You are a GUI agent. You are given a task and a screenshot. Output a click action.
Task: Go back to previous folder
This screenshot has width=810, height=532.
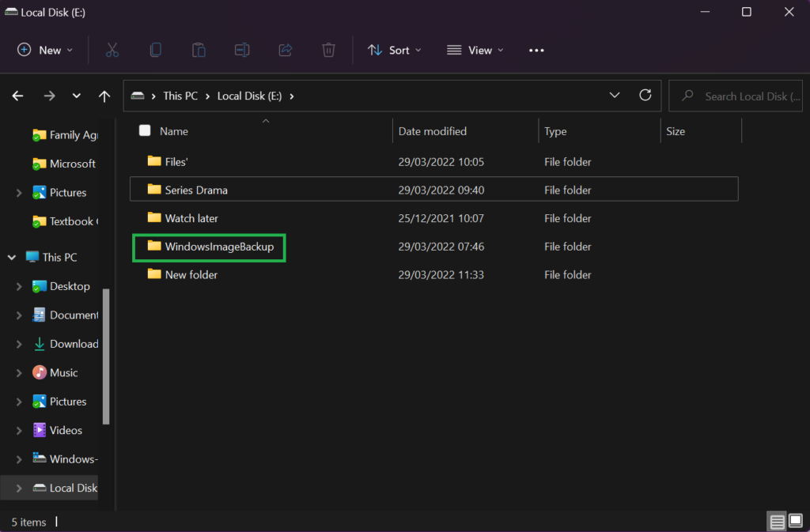pyautogui.click(x=17, y=96)
